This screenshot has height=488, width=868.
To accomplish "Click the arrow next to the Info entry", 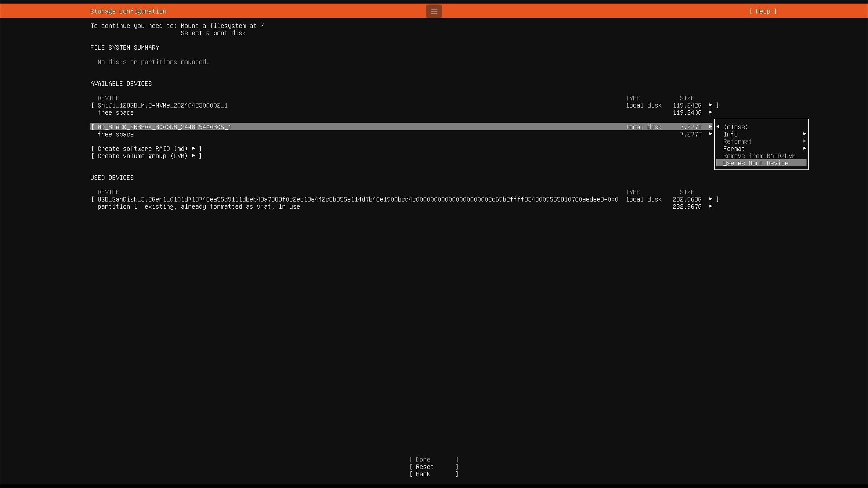I will click(804, 134).
